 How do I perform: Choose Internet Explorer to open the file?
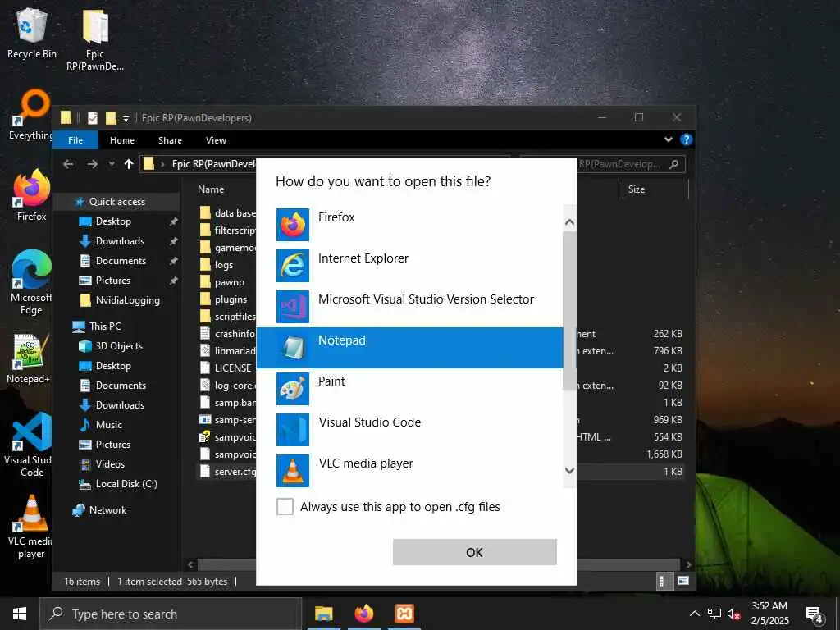pos(410,265)
